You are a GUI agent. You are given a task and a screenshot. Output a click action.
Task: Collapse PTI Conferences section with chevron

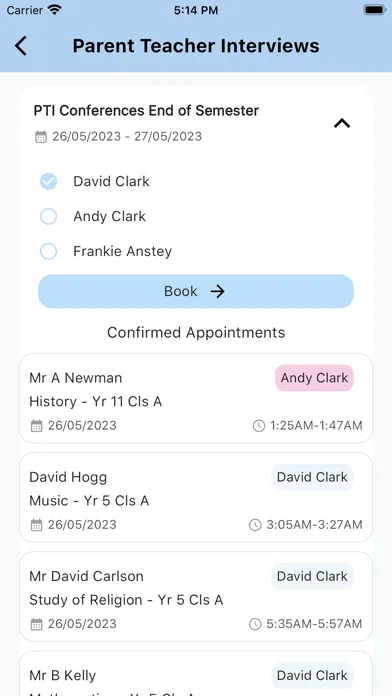point(342,123)
